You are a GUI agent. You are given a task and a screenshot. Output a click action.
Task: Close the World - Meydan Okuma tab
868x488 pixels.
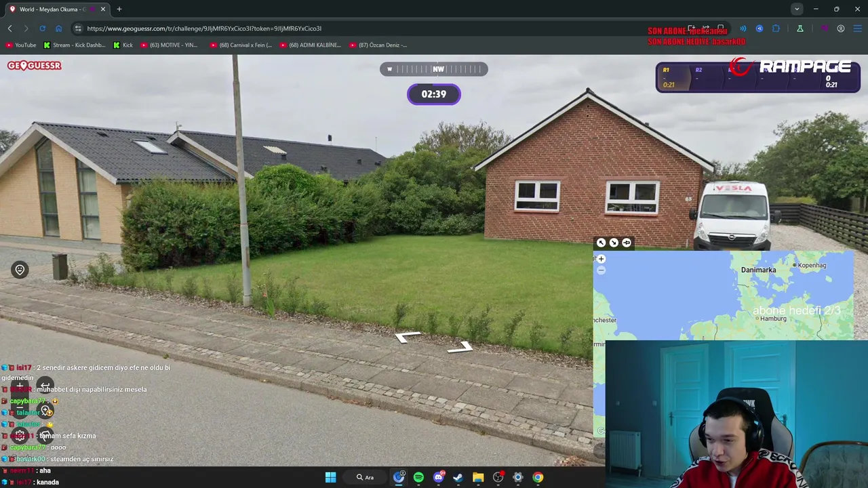point(103,9)
